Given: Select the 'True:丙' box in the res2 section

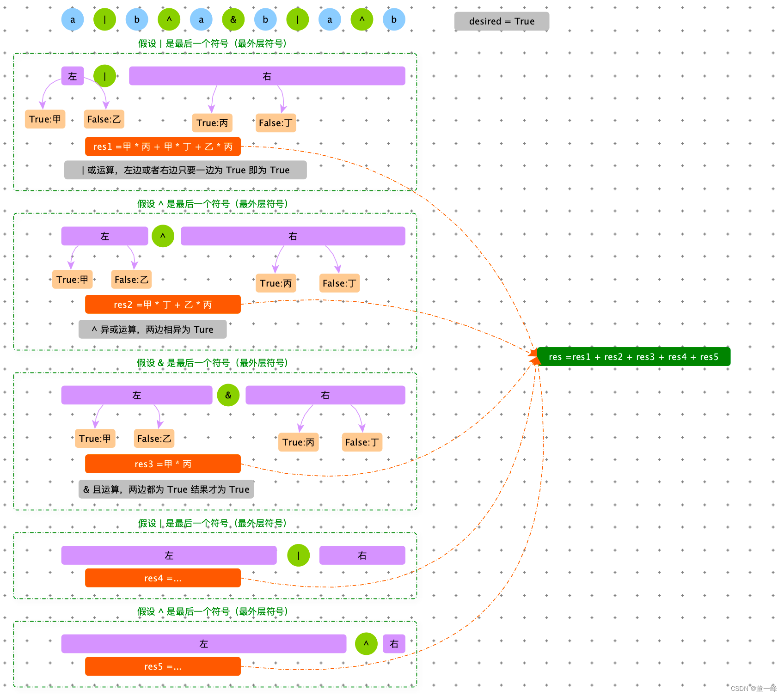Looking at the screenshot, I should [x=276, y=283].
